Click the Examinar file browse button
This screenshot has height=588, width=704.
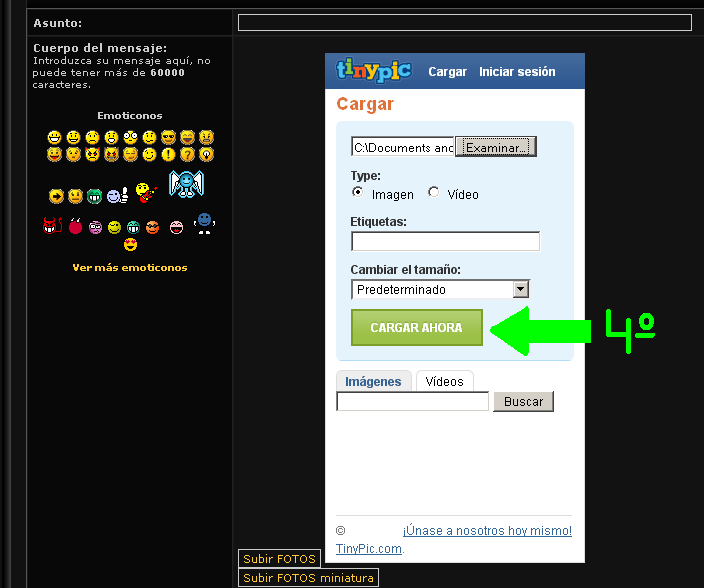coord(496,147)
